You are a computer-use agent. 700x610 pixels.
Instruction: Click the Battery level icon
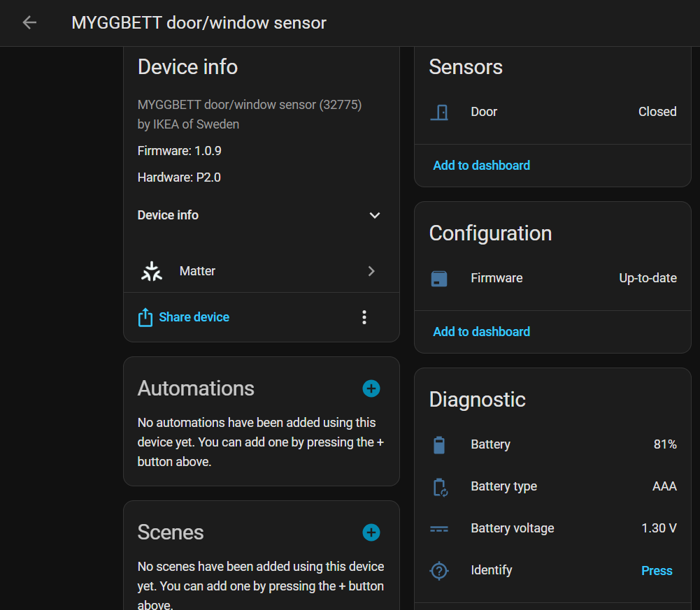tap(439, 445)
